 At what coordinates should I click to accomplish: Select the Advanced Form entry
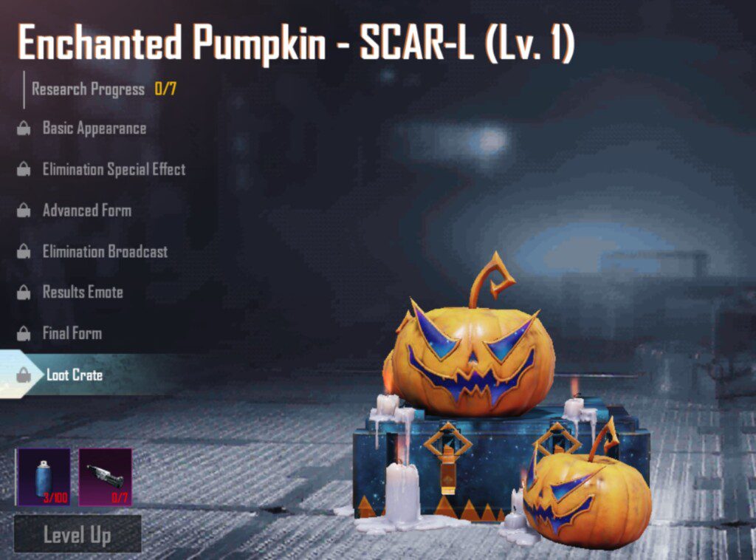[87, 211]
